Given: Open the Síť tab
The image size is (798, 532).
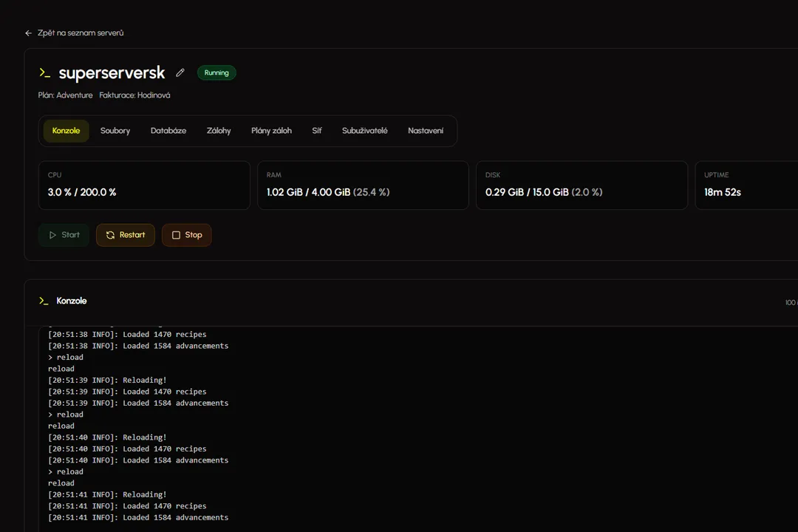Looking at the screenshot, I should tap(317, 131).
